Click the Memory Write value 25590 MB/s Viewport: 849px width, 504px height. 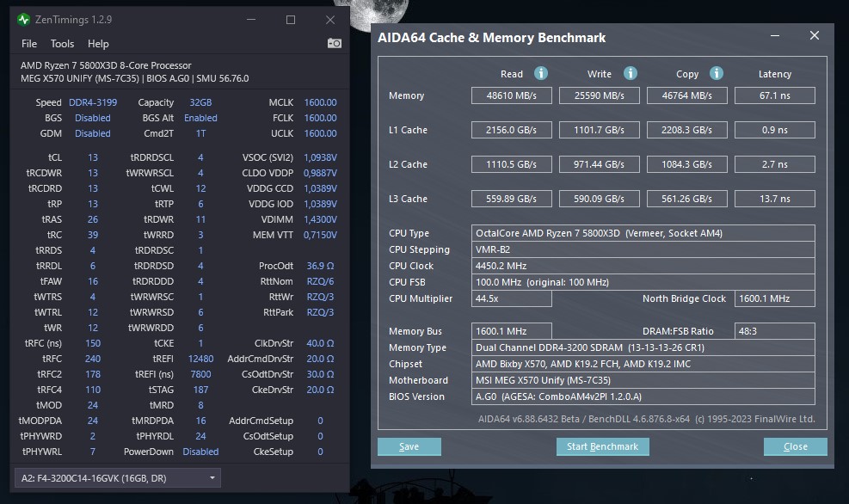600,95
